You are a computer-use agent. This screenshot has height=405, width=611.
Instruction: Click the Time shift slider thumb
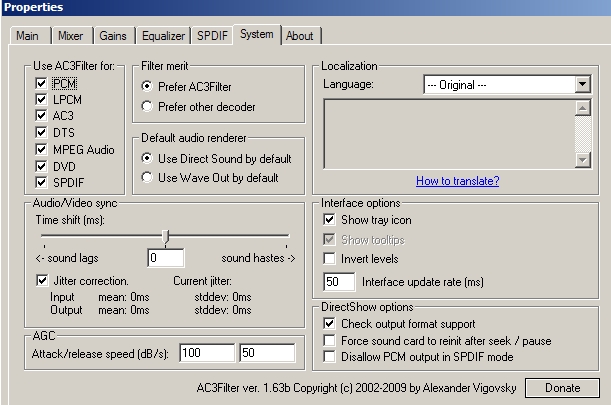click(x=166, y=237)
